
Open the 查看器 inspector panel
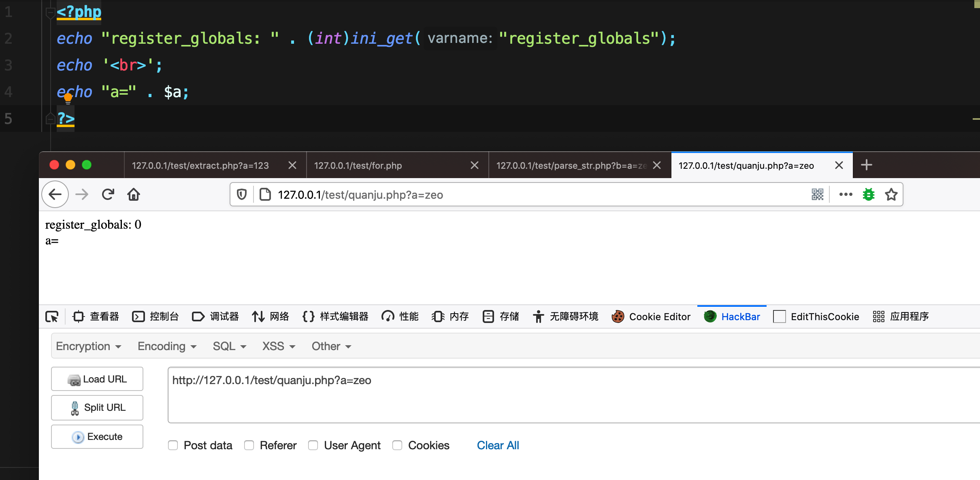tap(96, 316)
